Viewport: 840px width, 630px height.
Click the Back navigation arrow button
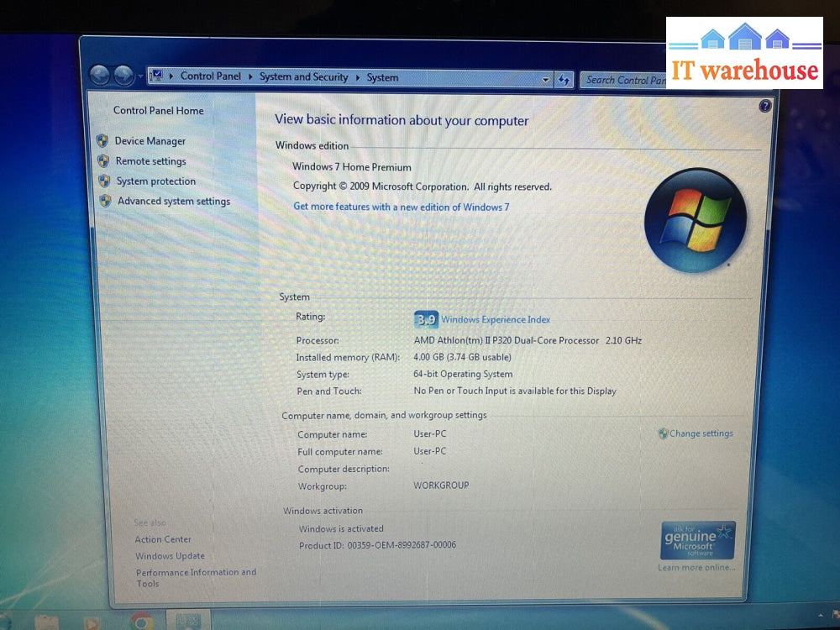tap(100, 76)
